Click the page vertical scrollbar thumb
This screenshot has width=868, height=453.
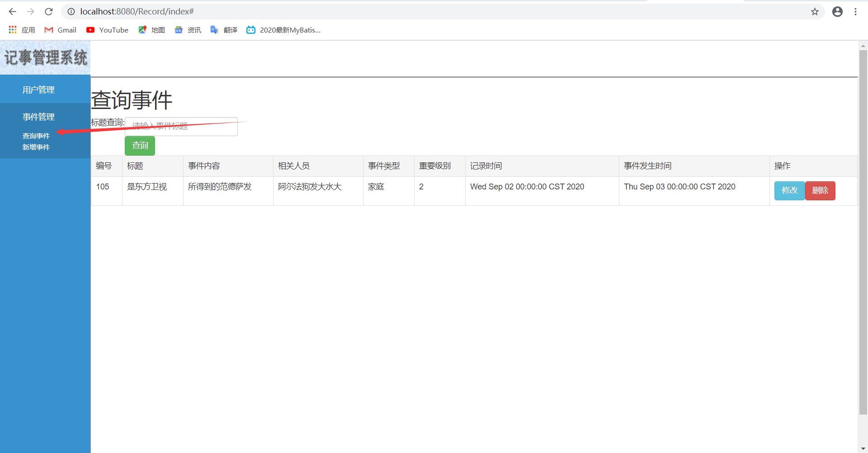(x=863, y=231)
